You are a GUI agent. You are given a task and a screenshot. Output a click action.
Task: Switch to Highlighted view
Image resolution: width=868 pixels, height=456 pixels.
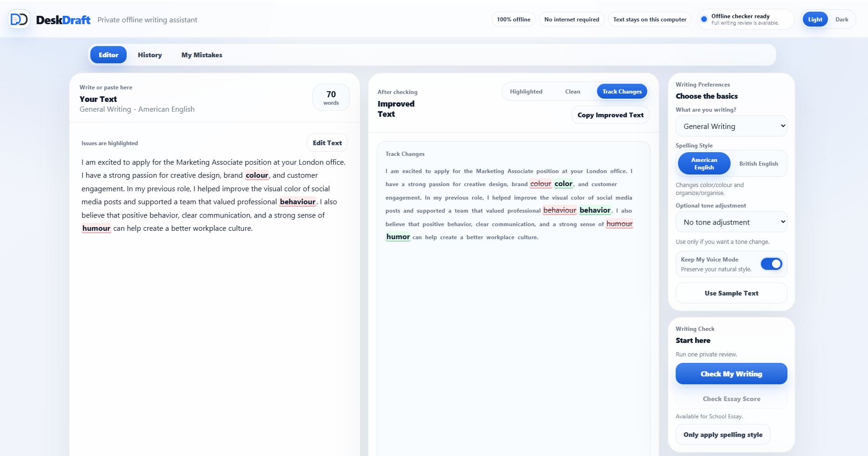click(526, 92)
